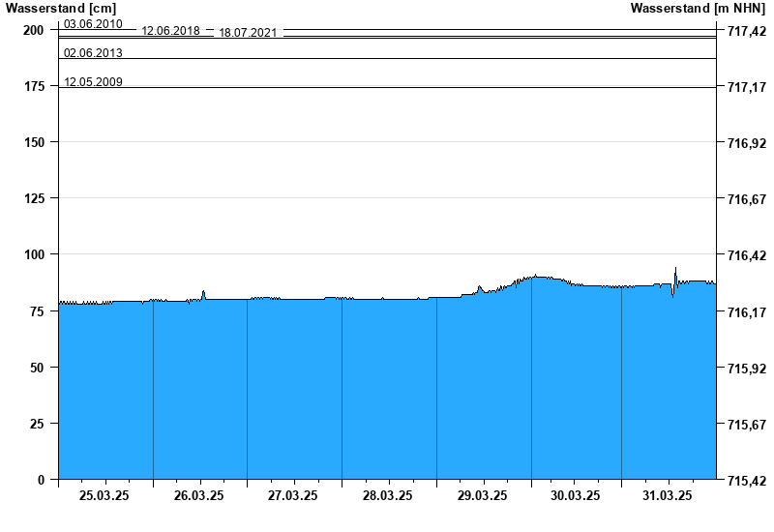
Task: Click the 02.06.2013 reference line label
Action: tap(93, 52)
